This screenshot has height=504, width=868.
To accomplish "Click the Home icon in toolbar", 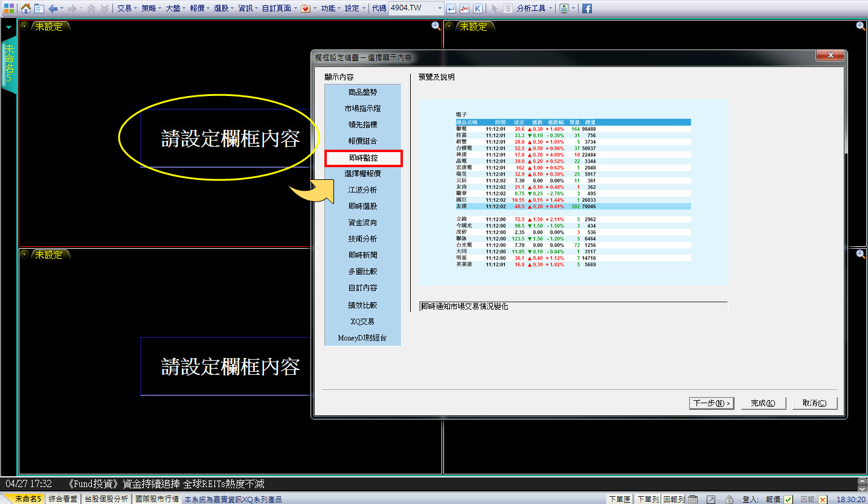I will [x=26, y=8].
